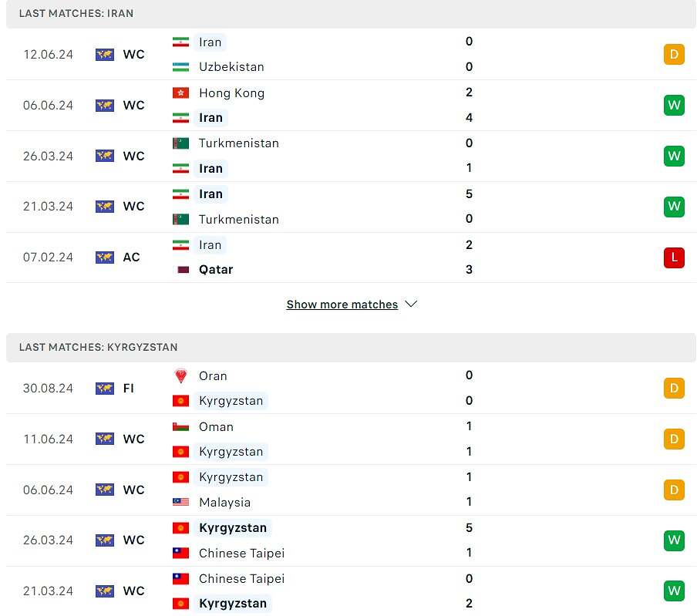Click the Malaysia flag icon
The image size is (697, 616).
(x=180, y=502)
